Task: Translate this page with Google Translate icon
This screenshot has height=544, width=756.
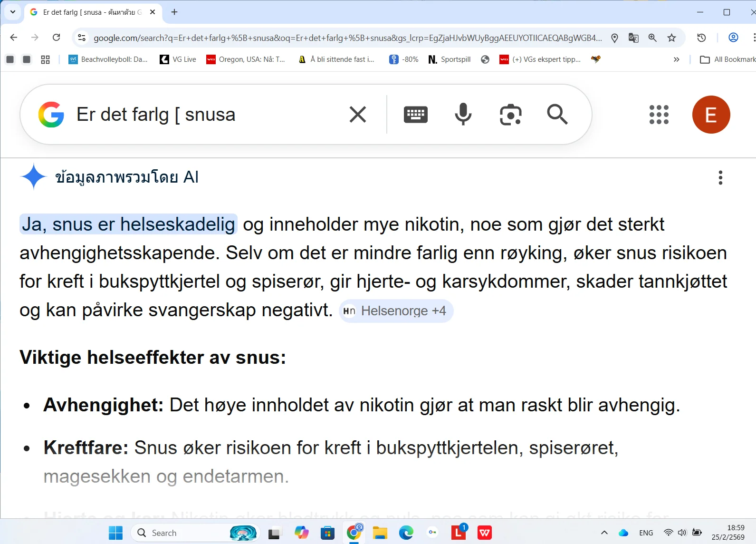Action: [633, 38]
